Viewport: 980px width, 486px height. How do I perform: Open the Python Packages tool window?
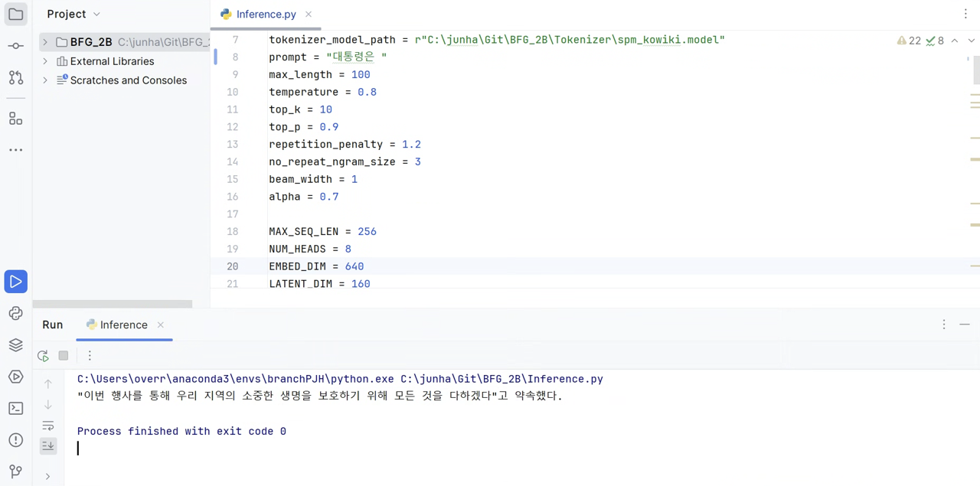coord(15,345)
